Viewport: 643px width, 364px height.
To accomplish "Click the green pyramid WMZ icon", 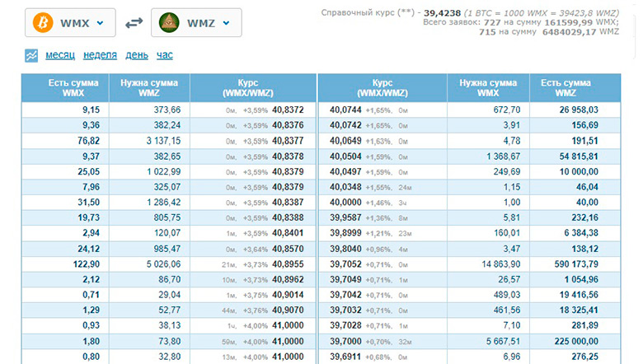I will pos(169,22).
